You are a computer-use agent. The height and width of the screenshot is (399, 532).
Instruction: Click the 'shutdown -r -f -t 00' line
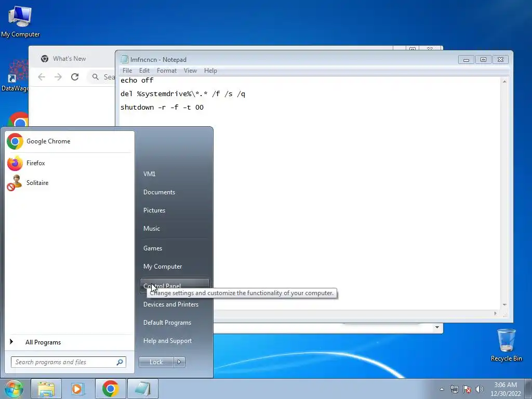[x=162, y=108]
